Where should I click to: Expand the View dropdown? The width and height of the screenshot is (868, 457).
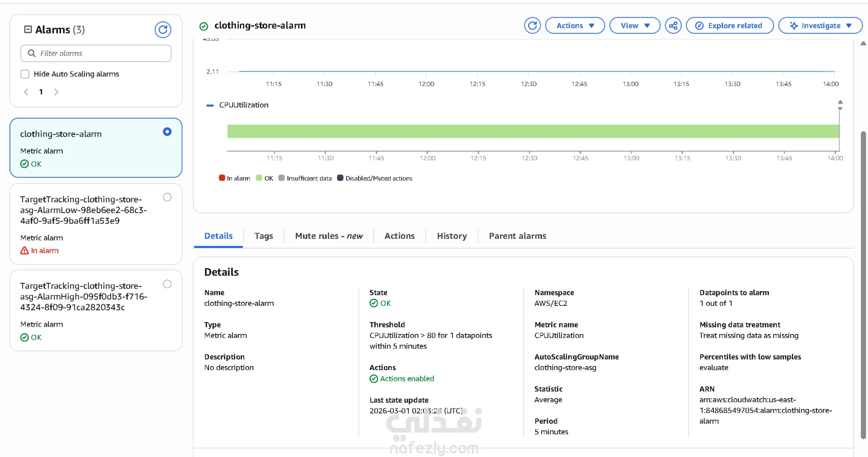pyautogui.click(x=635, y=26)
